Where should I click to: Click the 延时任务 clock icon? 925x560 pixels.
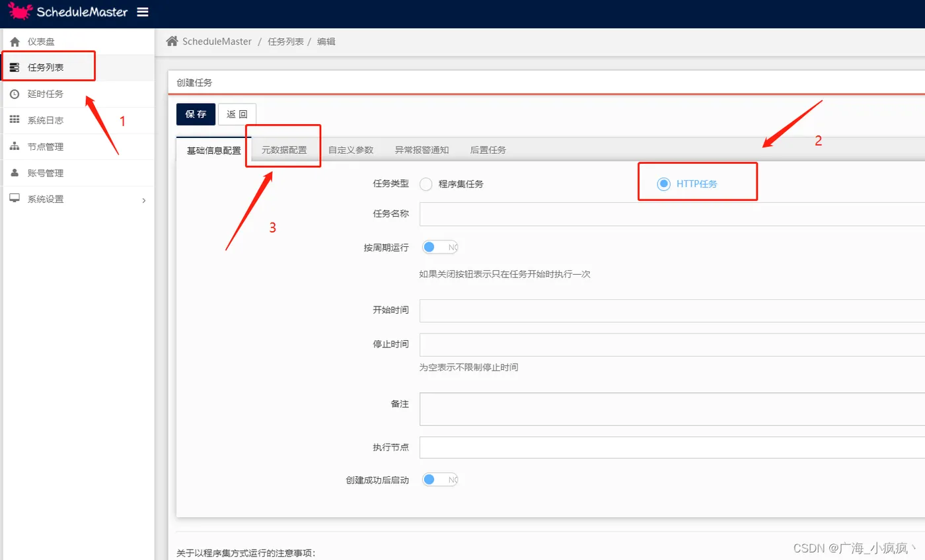coord(15,94)
